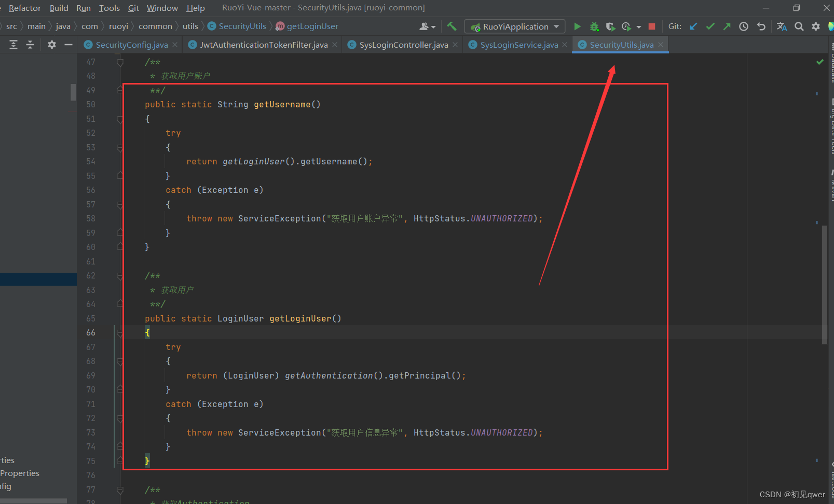Collapse getLoginUser method body at line 66
Image resolution: width=834 pixels, height=504 pixels.
point(120,333)
